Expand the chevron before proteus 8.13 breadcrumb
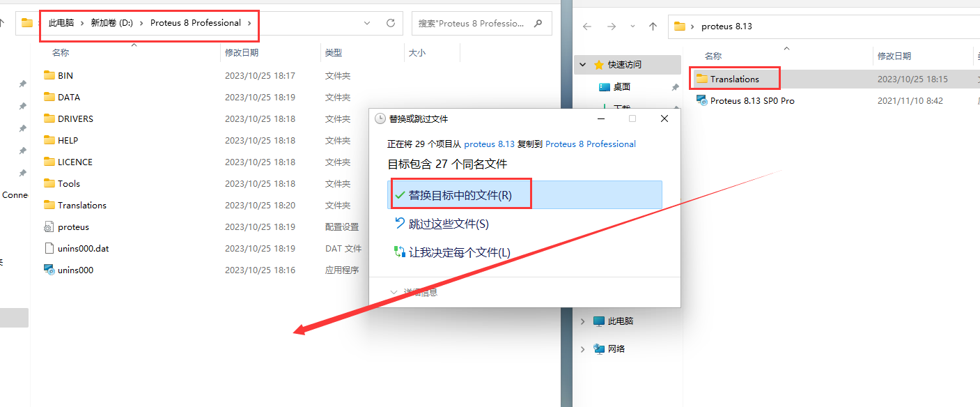The height and width of the screenshot is (407, 980). tap(692, 26)
